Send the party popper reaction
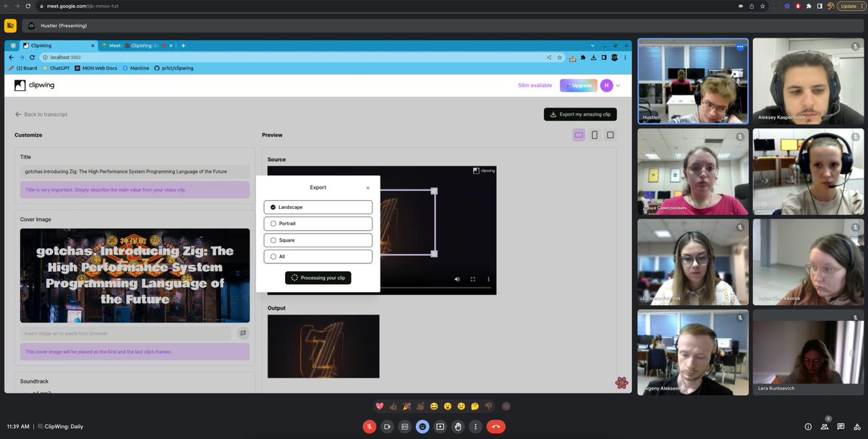The image size is (868, 439). coord(407,406)
